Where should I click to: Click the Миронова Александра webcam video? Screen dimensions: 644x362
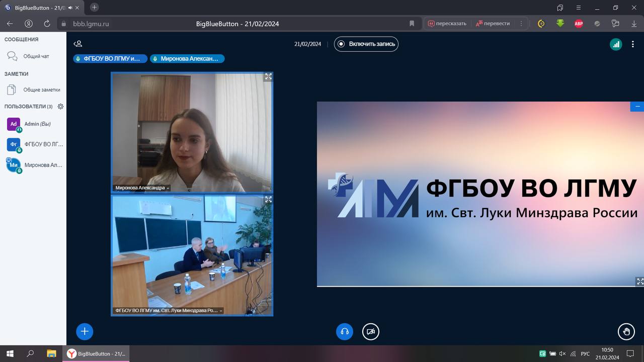coord(192,133)
